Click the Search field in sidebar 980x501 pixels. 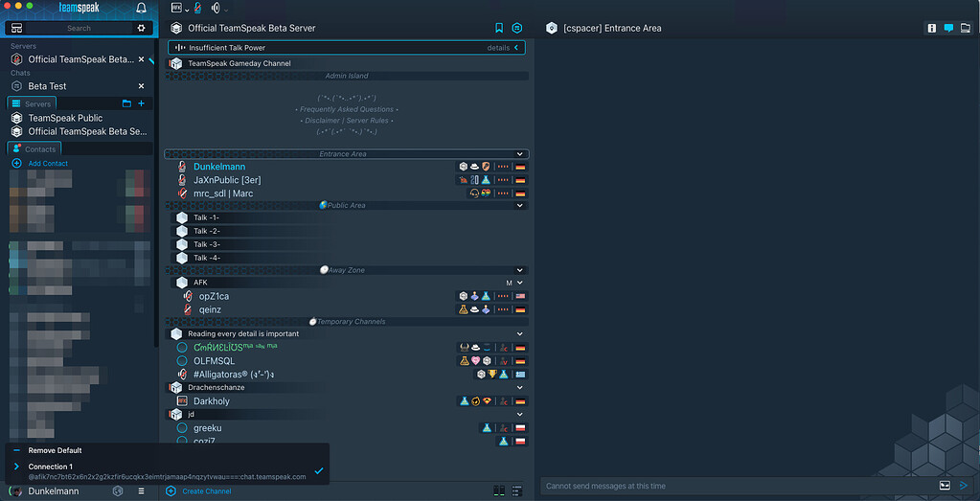tap(80, 28)
